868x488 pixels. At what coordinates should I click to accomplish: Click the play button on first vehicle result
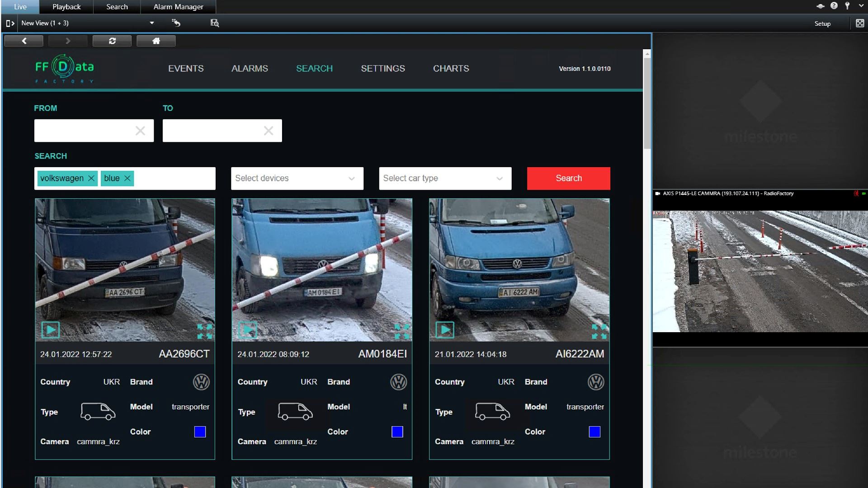[50, 329]
